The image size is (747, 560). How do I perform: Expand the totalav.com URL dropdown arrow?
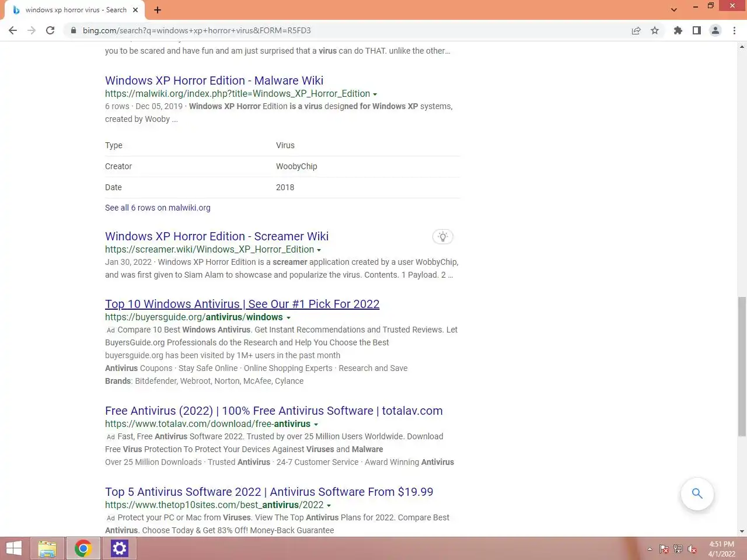click(316, 425)
